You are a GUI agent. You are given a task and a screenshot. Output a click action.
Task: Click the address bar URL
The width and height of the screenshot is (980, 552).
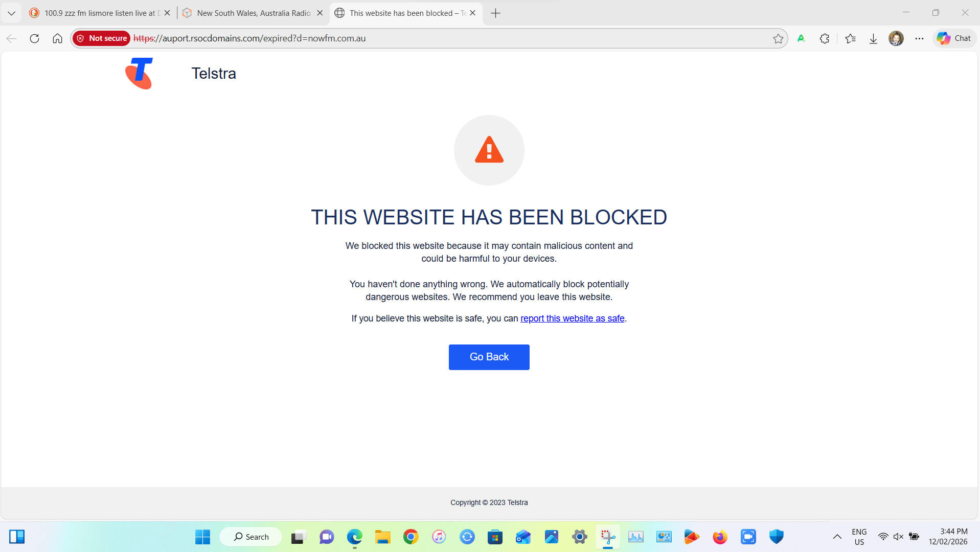pos(249,38)
